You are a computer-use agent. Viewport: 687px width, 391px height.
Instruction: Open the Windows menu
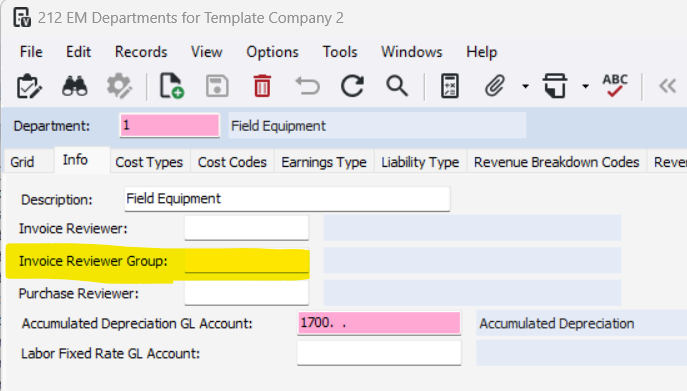pyautogui.click(x=412, y=52)
